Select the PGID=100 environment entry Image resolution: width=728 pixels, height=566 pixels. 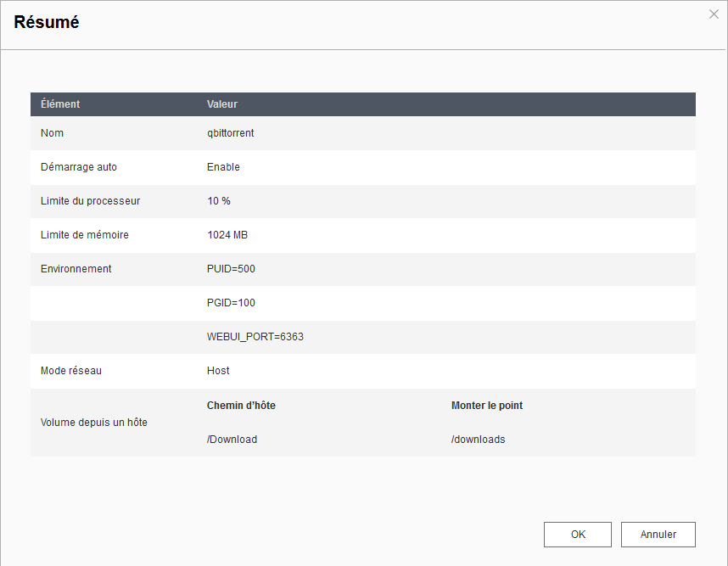pyautogui.click(x=231, y=303)
